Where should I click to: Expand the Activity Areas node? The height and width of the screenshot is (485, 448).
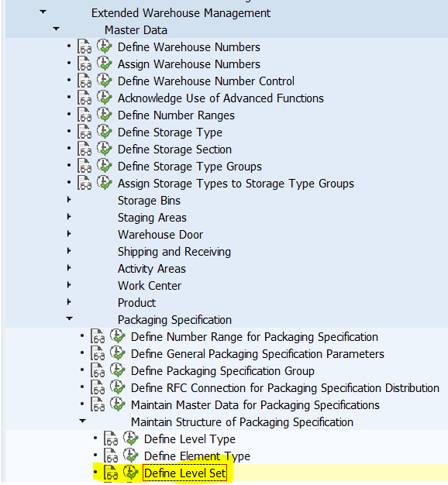click(x=69, y=268)
